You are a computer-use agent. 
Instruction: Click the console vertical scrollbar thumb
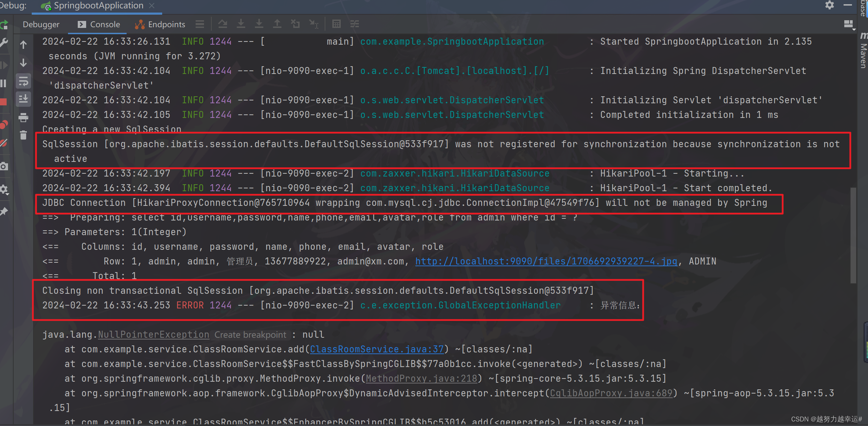pyautogui.click(x=853, y=236)
